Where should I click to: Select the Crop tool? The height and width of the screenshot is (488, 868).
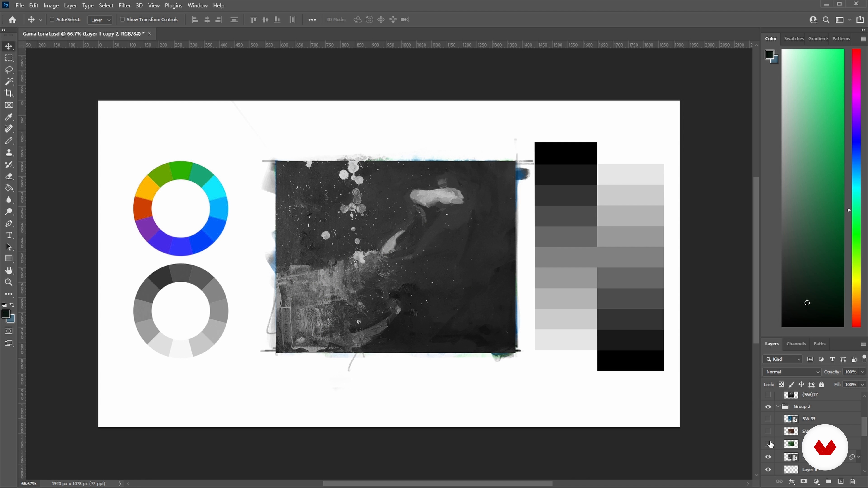(9, 93)
